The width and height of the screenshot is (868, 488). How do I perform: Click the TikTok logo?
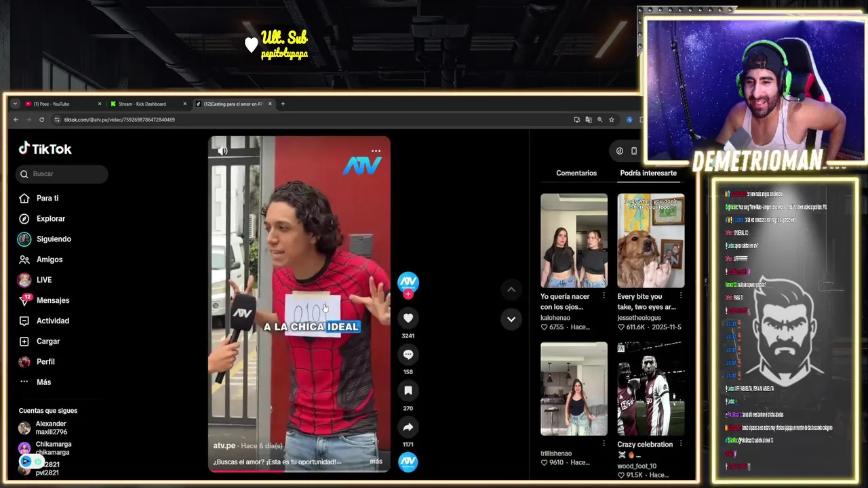click(45, 148)
